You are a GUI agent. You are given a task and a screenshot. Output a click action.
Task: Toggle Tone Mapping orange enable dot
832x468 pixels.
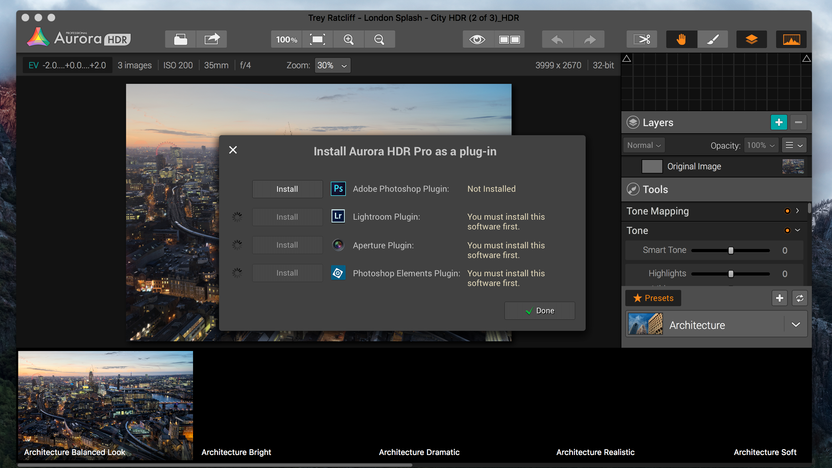(x=787, y=211)
